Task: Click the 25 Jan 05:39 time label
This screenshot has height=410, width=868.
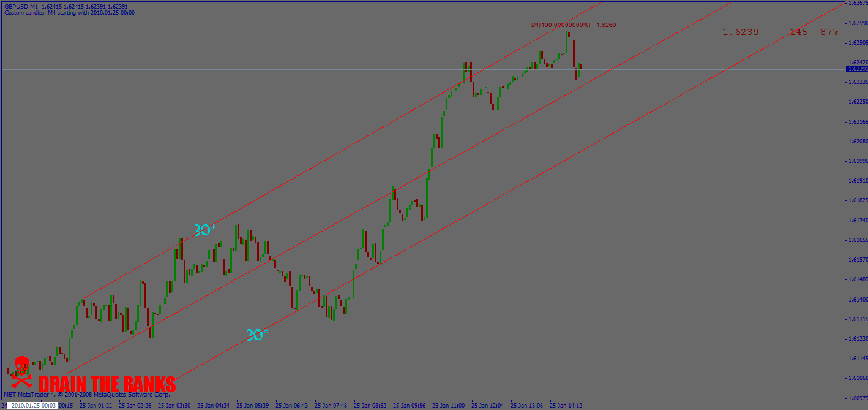Action: 252,405
